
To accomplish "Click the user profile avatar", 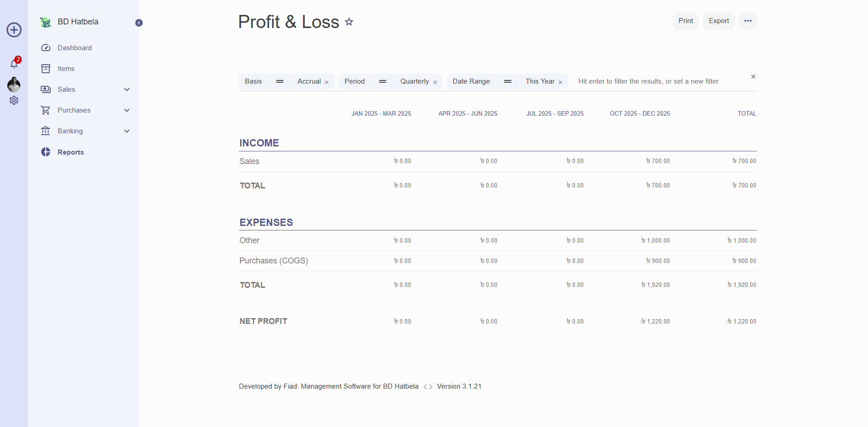I will (14, 84).
